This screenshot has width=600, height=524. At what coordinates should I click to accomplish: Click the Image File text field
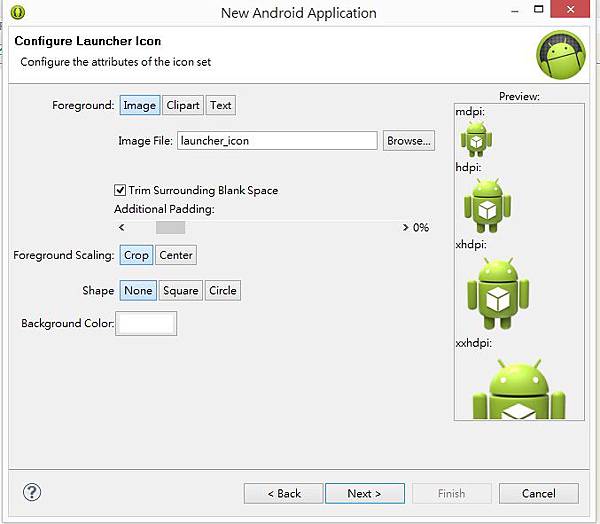(277, 141)
